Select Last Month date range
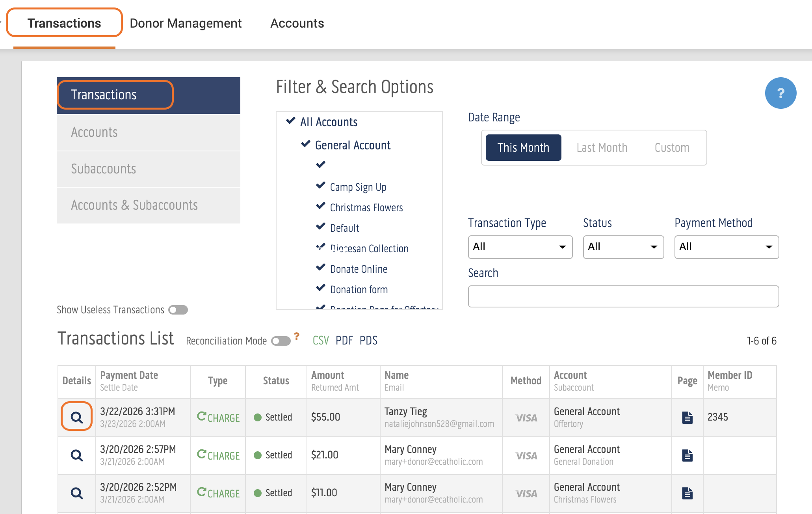This screenshot has height=514, width=812. coord(602,148)
